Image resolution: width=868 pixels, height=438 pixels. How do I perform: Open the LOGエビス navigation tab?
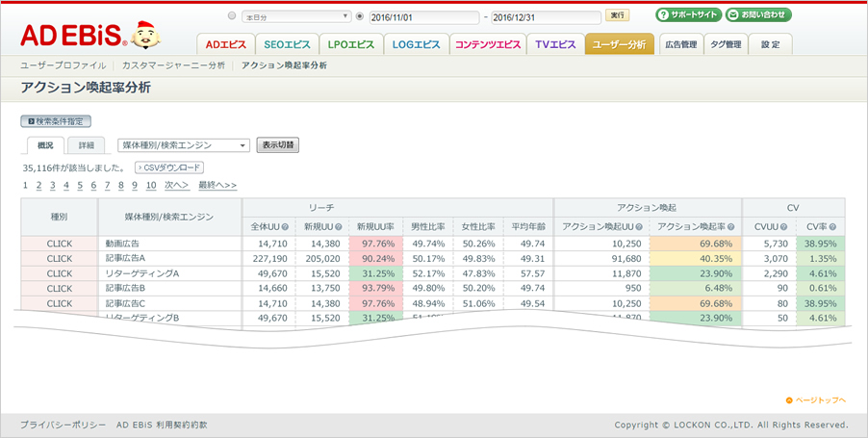416,44
